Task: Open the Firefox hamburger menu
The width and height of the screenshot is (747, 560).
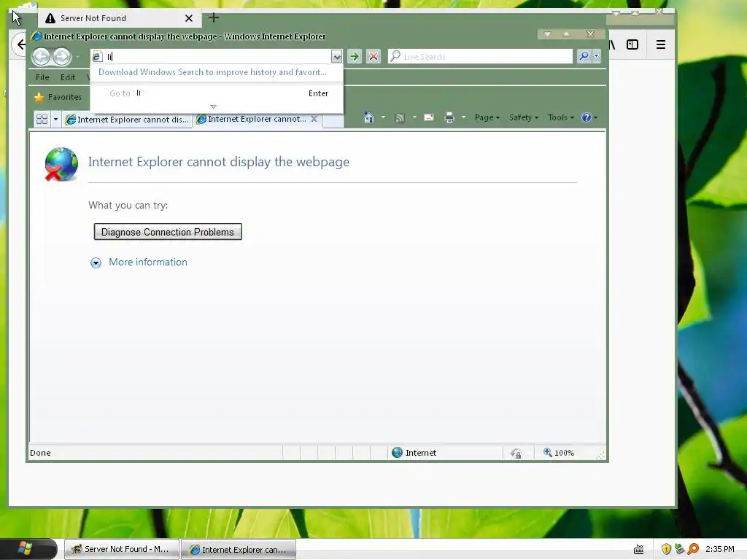Action: pyautogui.click(x=661, y=44)
